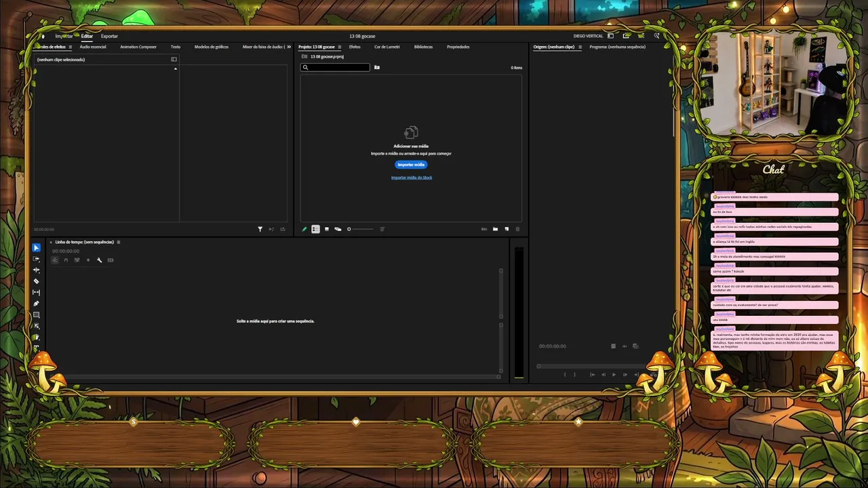Create a new bin in Project panel
Image resolution: width=868 pixels, height=488 pixels.
coord(495,229)
